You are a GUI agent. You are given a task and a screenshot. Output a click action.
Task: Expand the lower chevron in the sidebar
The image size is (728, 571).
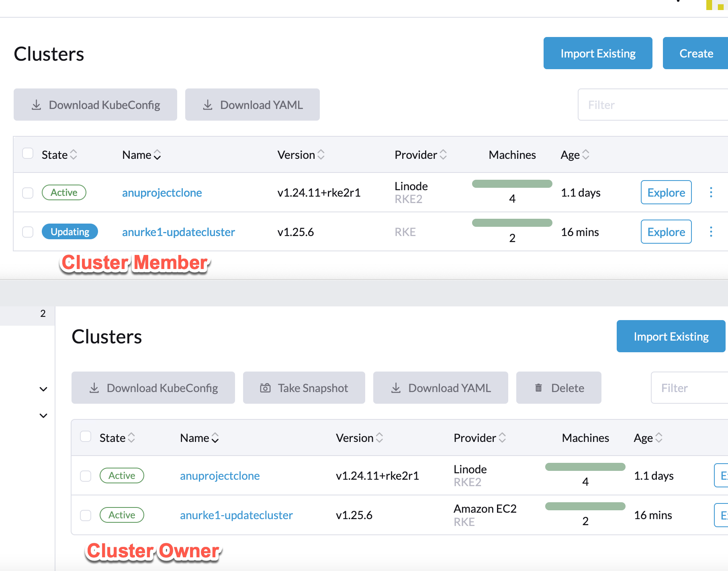43,415
